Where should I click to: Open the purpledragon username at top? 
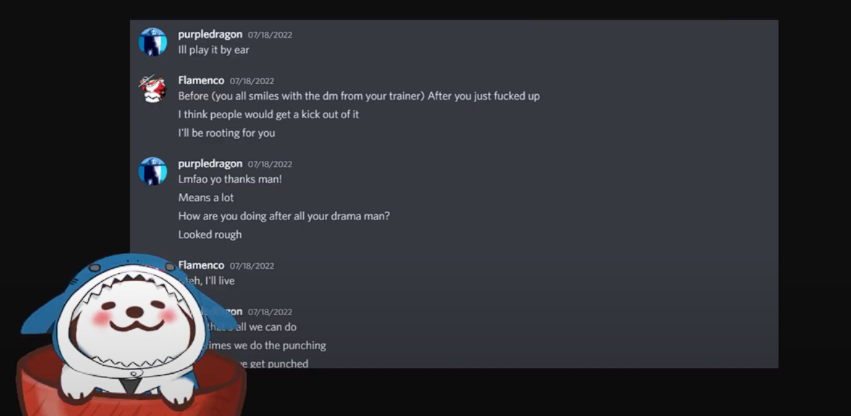click(210, 34)
